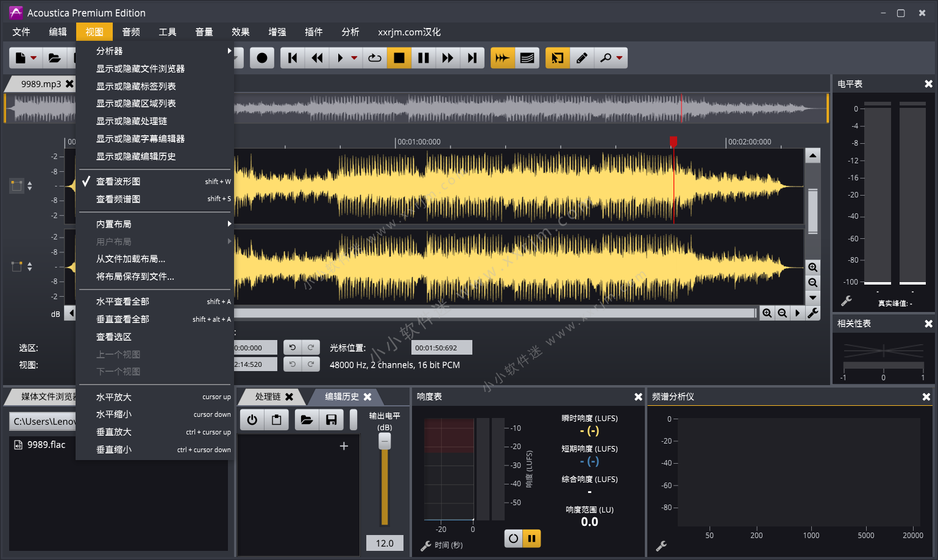The image size is (938, 560).
Task: Click the horizontal waveform scrollbar
Action: pos(495,313)
